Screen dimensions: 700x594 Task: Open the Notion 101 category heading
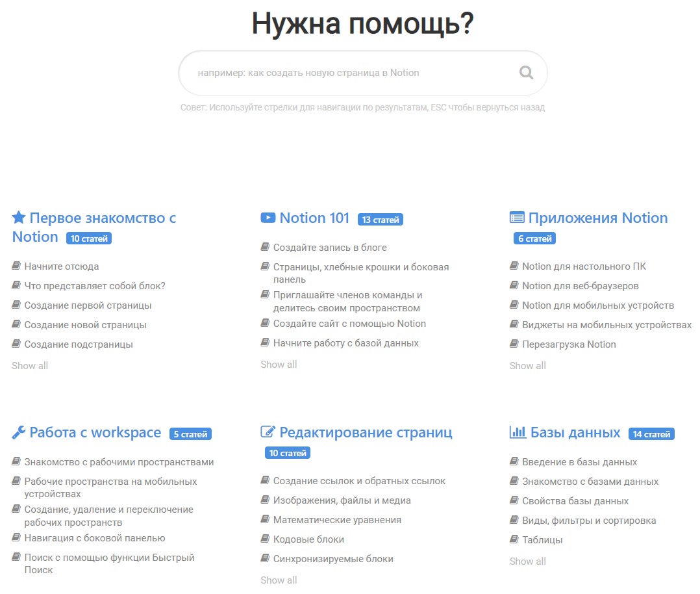tap(314, 218)
